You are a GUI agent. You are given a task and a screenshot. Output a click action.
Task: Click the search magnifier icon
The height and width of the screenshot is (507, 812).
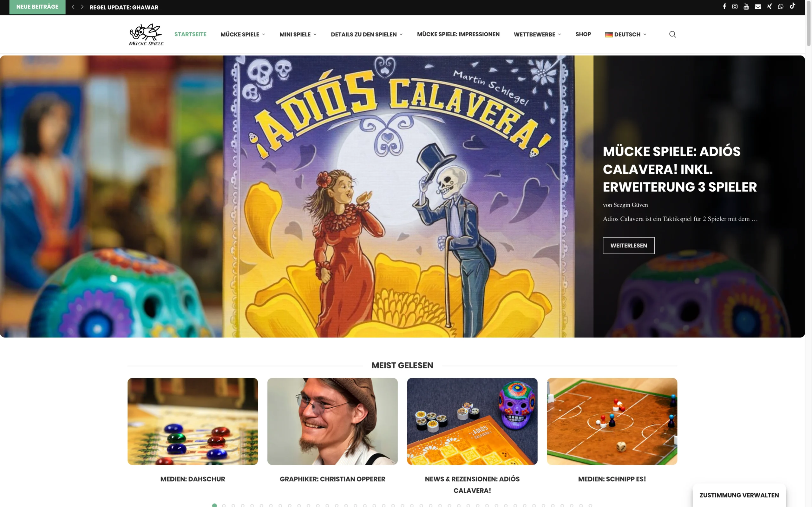tap(672, 34)
